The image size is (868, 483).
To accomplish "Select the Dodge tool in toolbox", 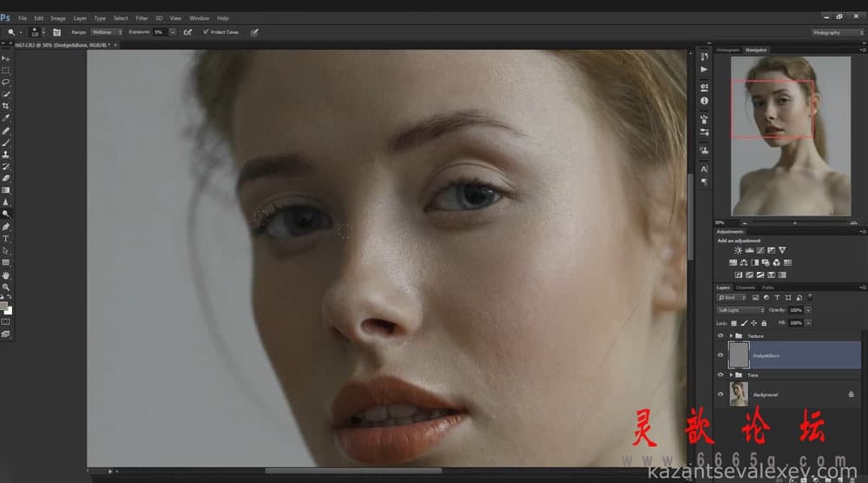I will coord(5,214).
